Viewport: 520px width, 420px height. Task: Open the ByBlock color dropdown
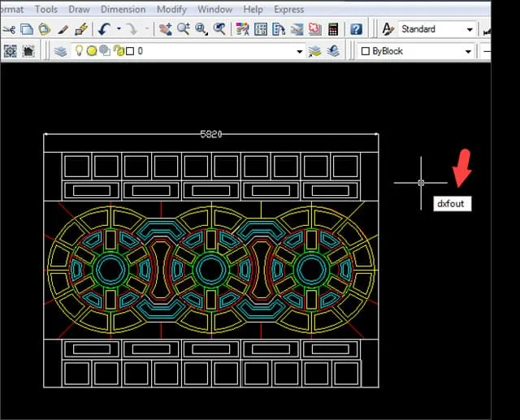coord(468,50)
